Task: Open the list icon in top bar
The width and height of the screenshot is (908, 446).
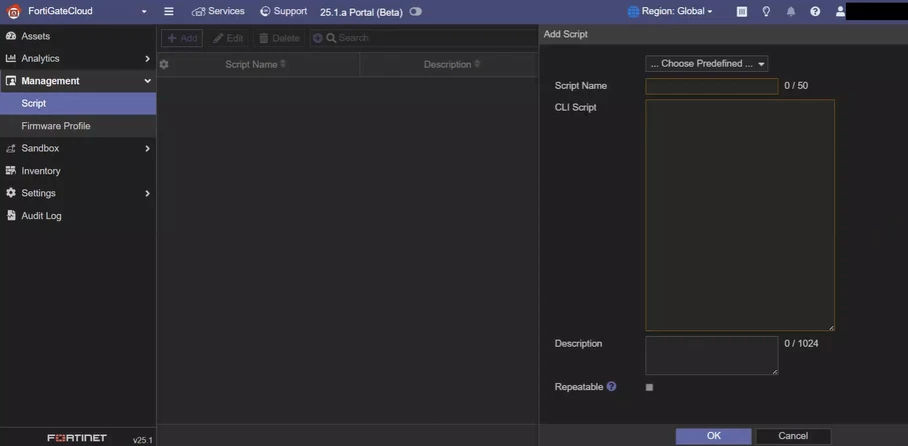Action: pyautogui.click(x=741, y=12)
